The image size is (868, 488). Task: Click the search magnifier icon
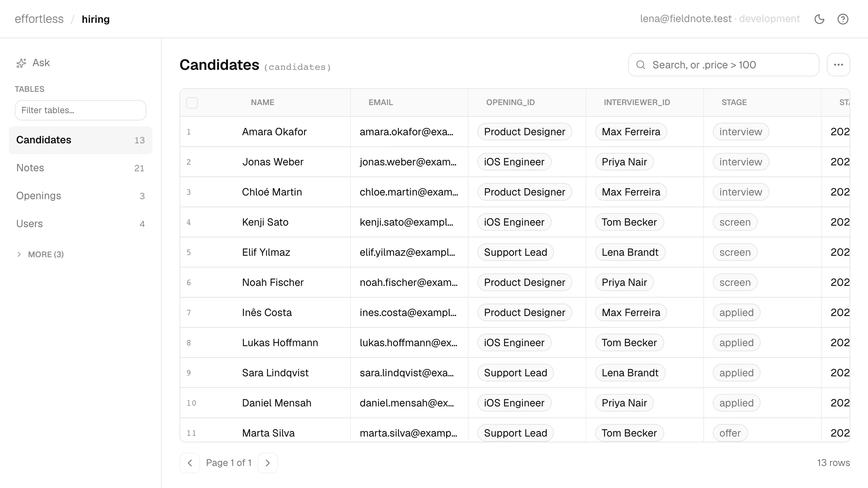point(641,65)
